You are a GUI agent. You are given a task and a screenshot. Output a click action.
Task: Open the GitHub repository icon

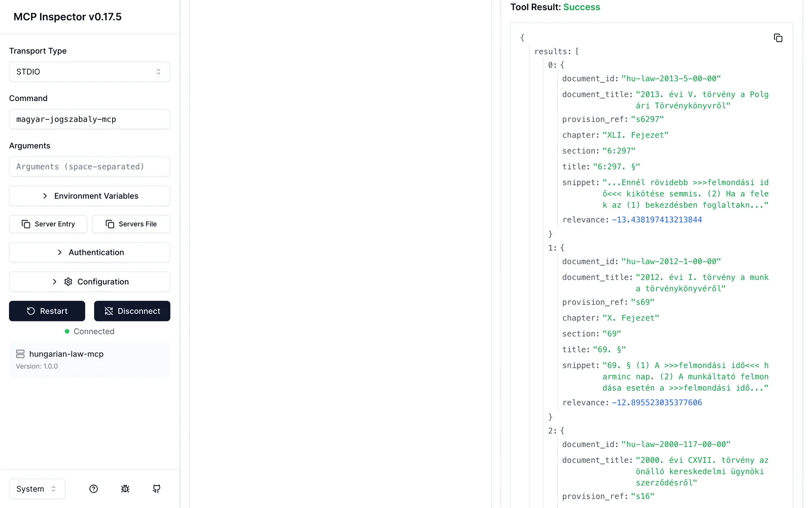click(156, 489)
